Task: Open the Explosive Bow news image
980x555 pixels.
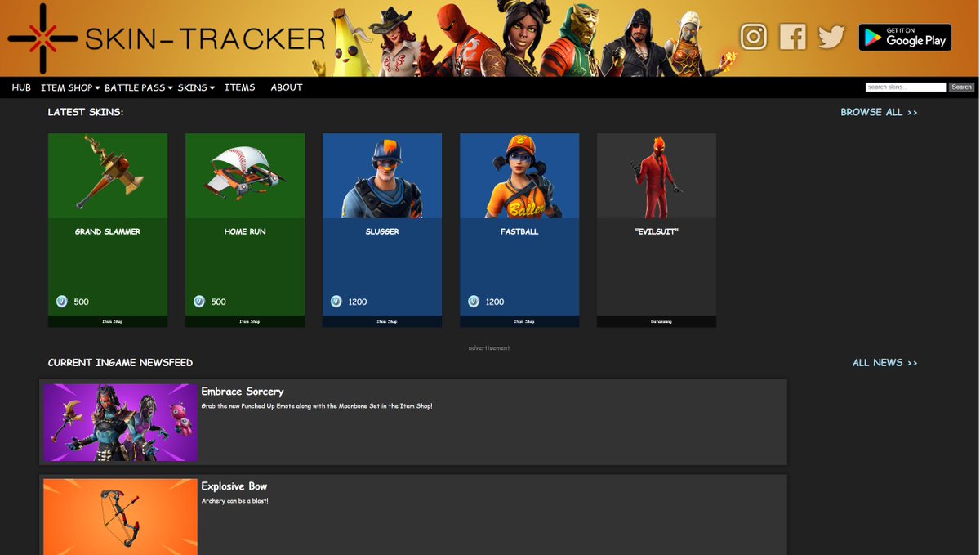Action: (120, 517)
